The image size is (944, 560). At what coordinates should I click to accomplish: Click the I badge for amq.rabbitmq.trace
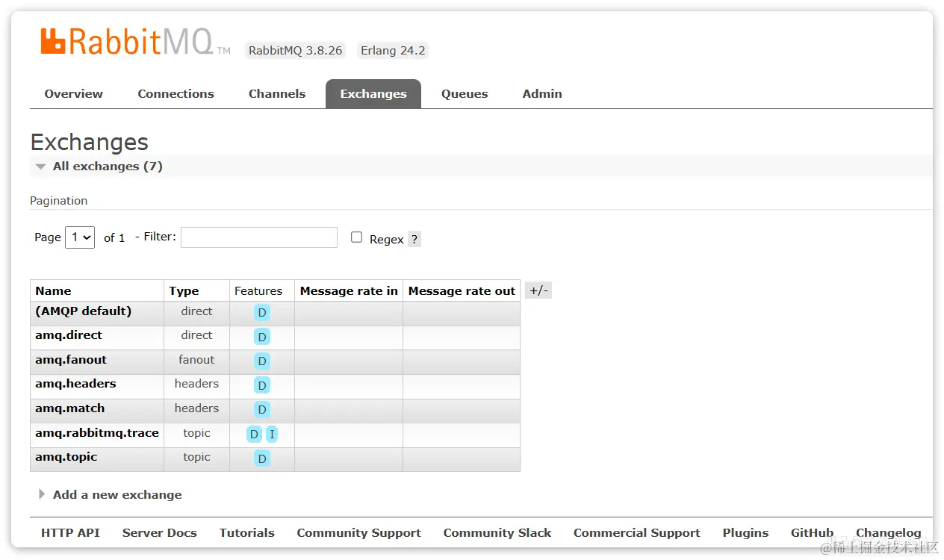point(272,434)
